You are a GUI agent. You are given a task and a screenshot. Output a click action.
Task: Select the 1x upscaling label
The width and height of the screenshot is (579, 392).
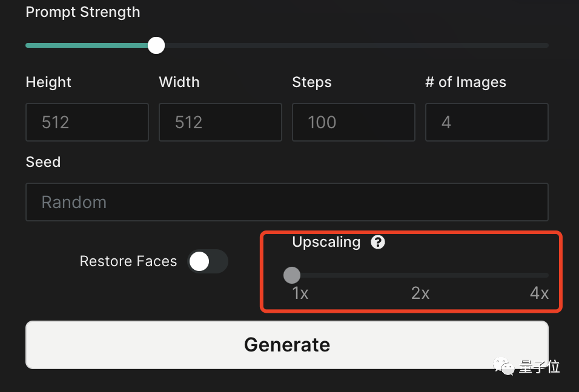click(300, 293)
